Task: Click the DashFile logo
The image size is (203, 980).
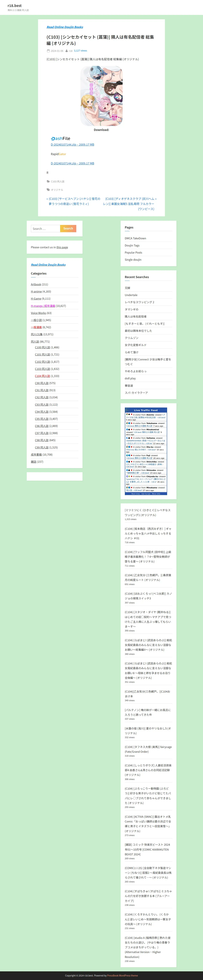Action: pos(60,139)
